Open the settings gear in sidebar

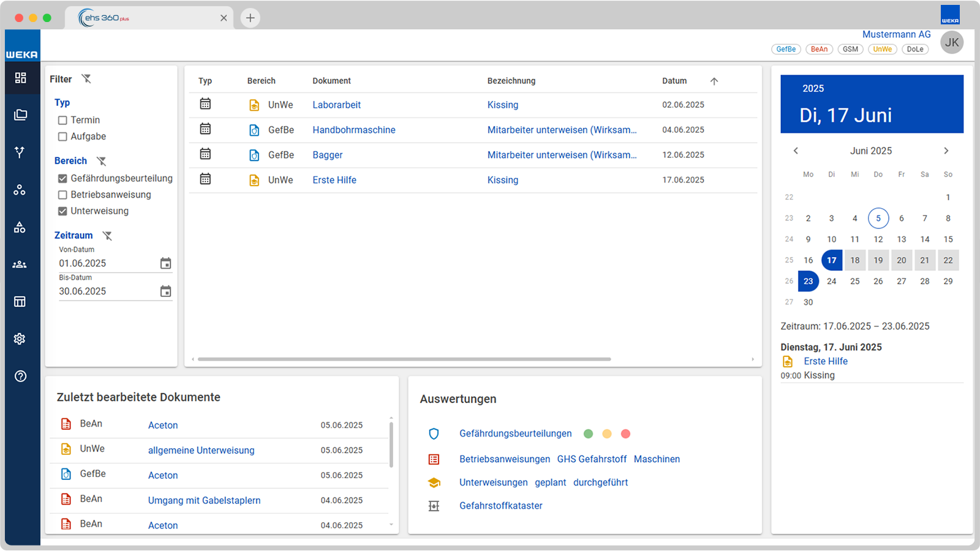click(20, 339)
